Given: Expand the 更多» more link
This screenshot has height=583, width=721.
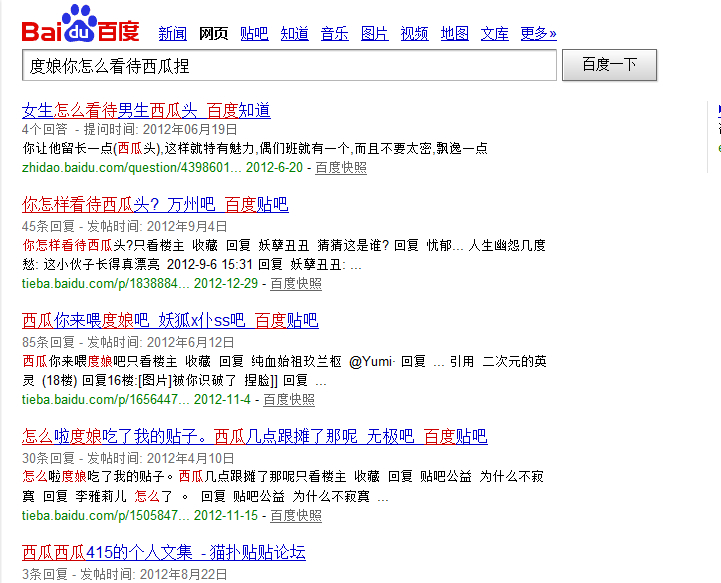Looking at the screenshot, I should tap(538, 34).
